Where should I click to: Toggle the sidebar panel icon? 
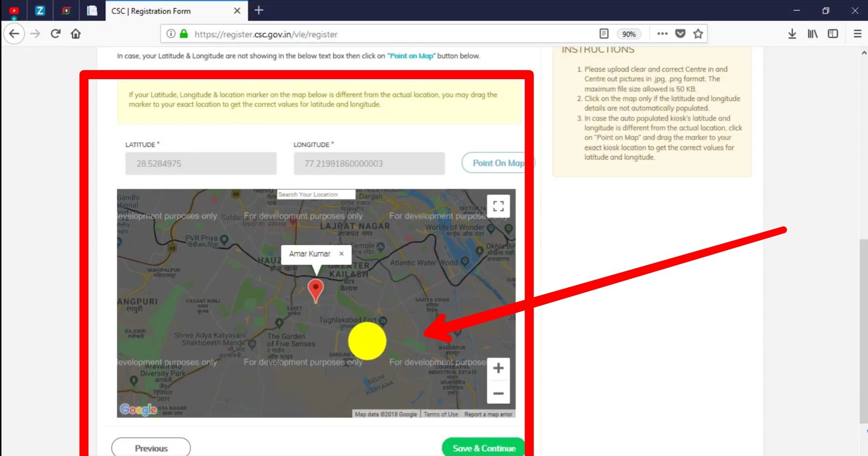[833, 34]
